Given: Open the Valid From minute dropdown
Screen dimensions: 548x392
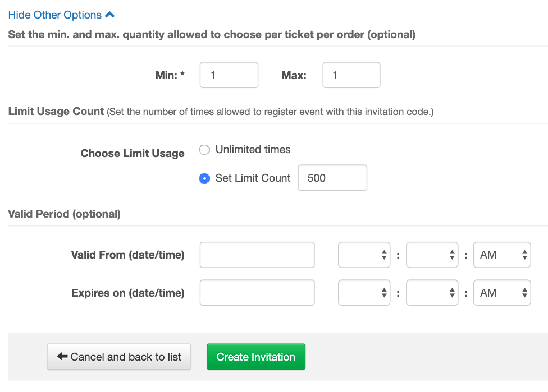Looking at the screenshot, I should click(432, 255).
